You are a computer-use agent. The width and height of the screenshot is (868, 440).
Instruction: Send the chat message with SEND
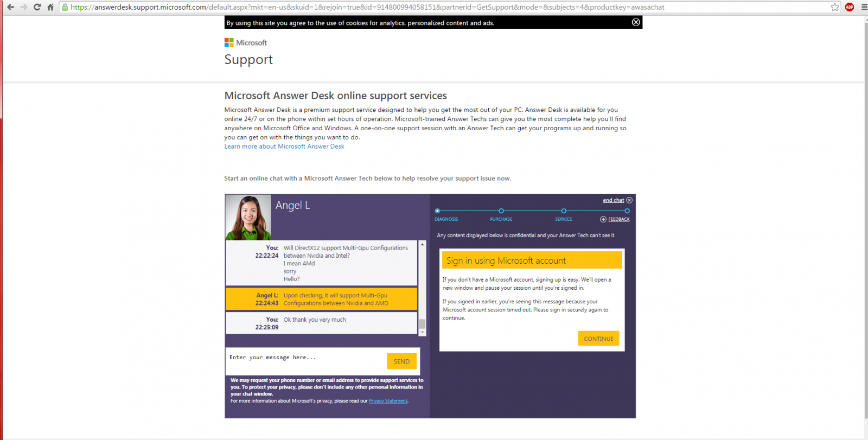point(401,361)
